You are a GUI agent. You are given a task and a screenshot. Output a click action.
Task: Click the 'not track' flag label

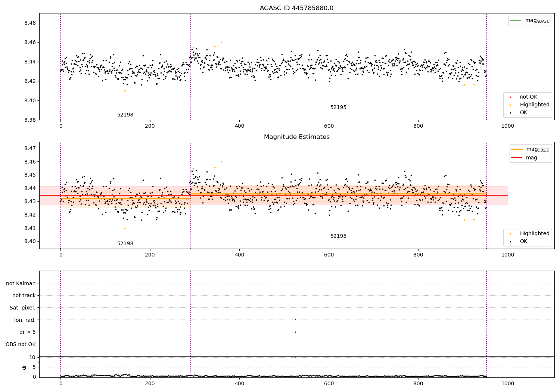point(24,296)
